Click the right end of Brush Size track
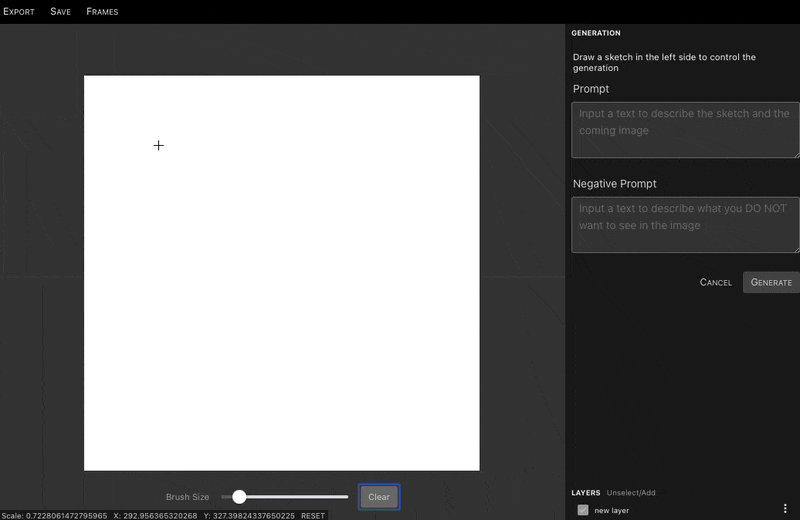800x520 pixels. click(346, 497)
